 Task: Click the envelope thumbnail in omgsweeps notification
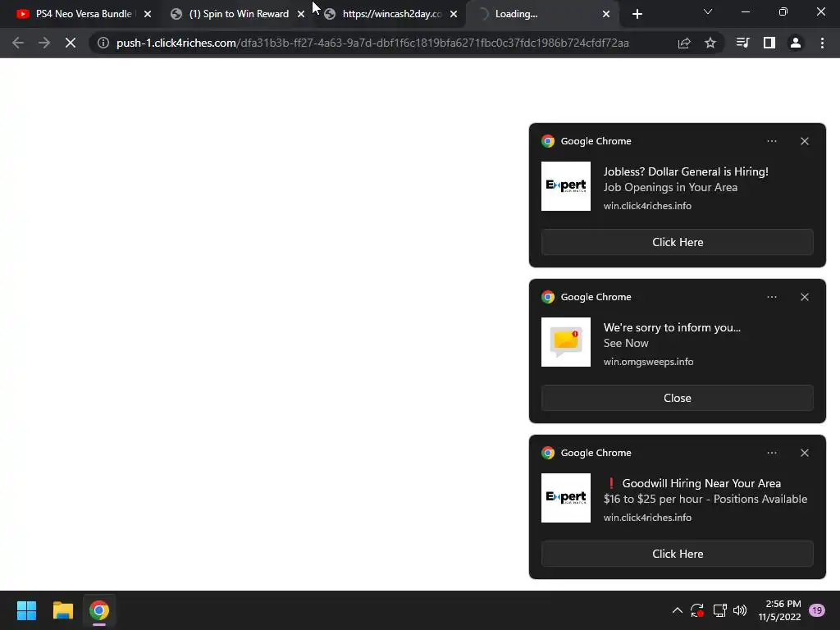[566, 342]
